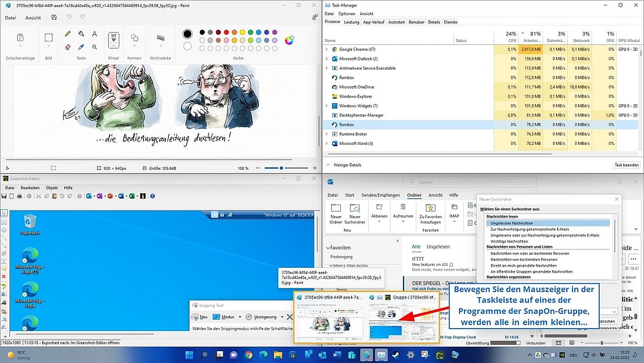Click the magnifier (Lupe) tool in Paint
Screen dimensions: 644x363
(x=95, y=47)
